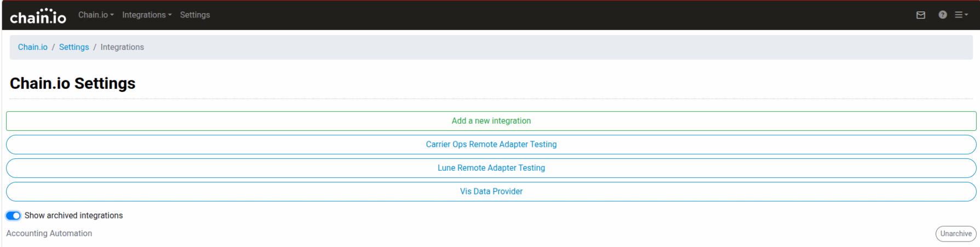This screenshot has width=980, height=247.
Task: Expand the Chain.io navbar dropdown
Action: (96, 15)
